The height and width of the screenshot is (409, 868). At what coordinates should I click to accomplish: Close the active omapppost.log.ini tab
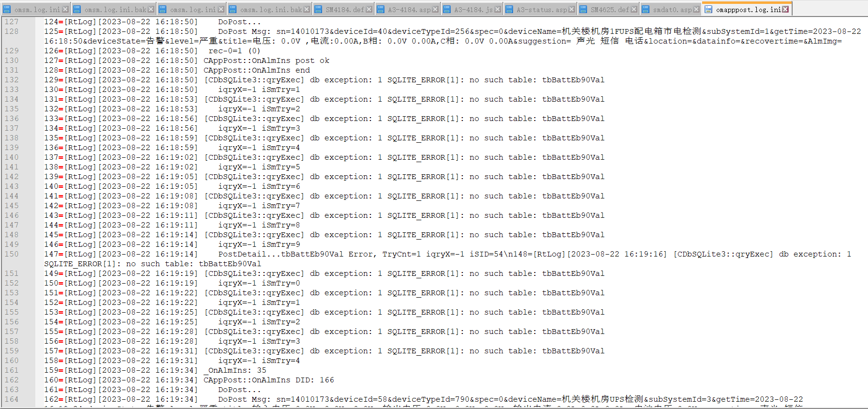785,9
